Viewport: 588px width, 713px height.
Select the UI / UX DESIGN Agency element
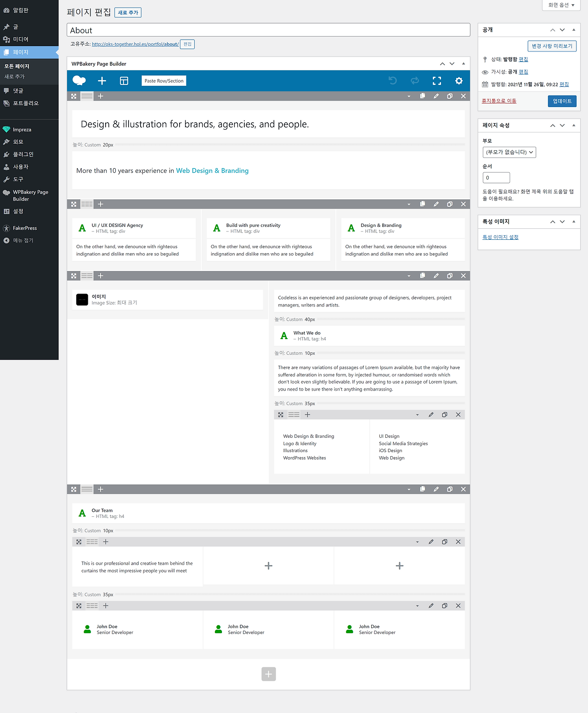pyautogui.click(x=134, y=228)
